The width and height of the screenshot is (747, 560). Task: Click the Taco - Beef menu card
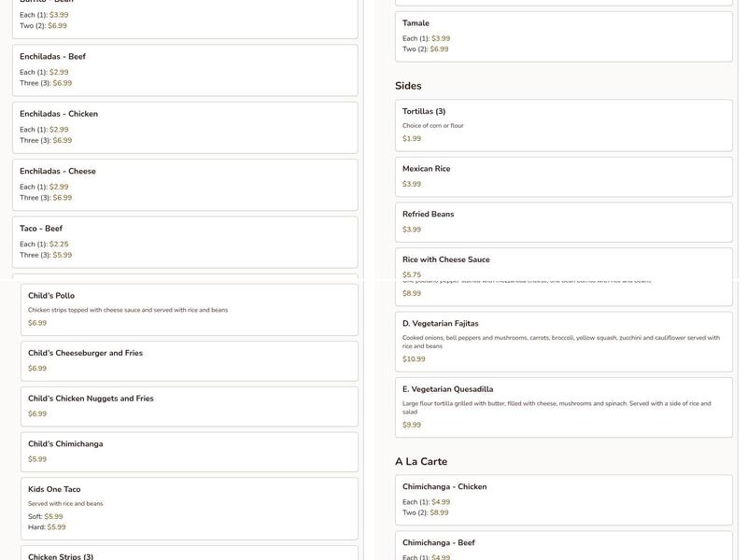[184, 242]
